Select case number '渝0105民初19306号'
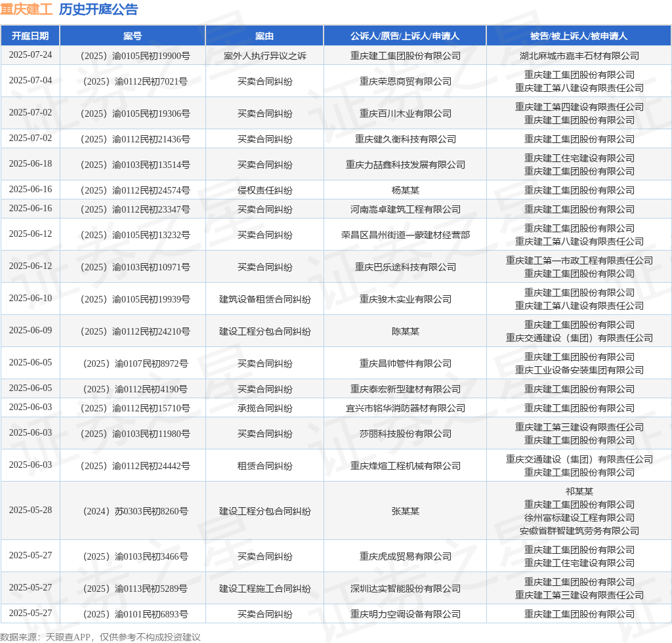Screen dimensions: 672x643 point(151,114)
